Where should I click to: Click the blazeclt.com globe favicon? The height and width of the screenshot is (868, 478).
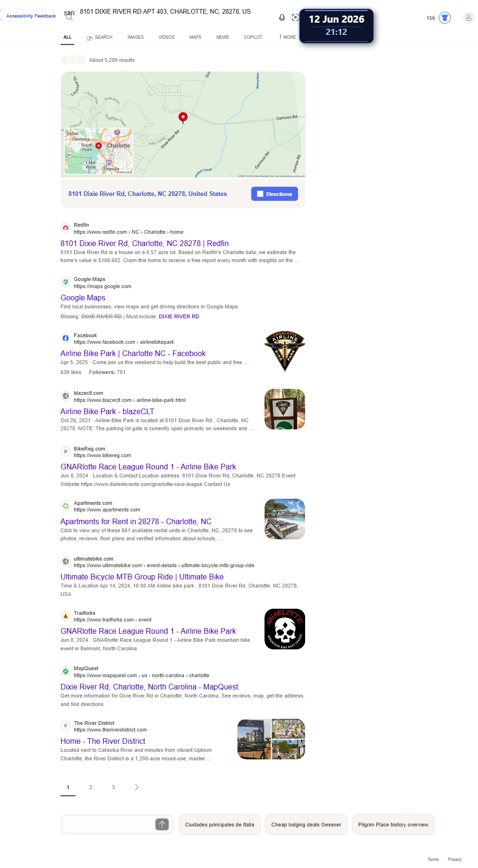tap(66, 396)
